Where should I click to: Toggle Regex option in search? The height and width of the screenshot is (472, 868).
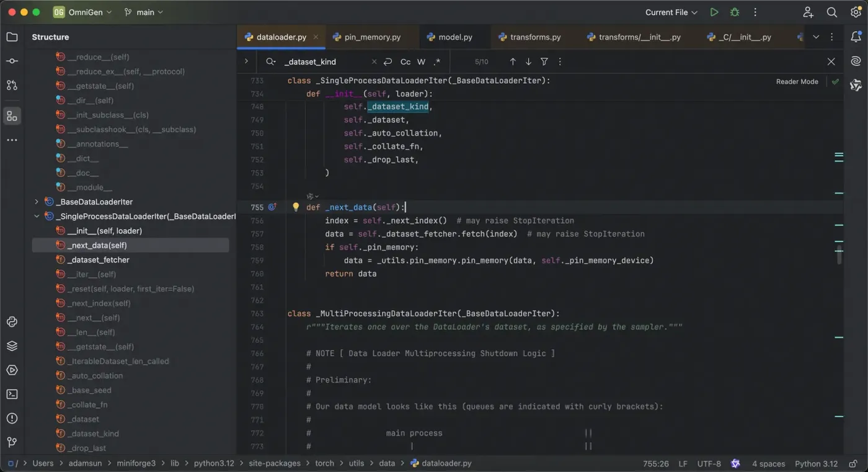(x=437, y=62)
